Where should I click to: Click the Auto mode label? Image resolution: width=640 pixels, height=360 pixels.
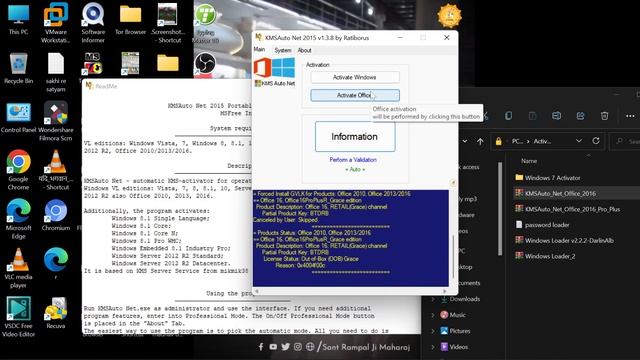coord(355,169)
